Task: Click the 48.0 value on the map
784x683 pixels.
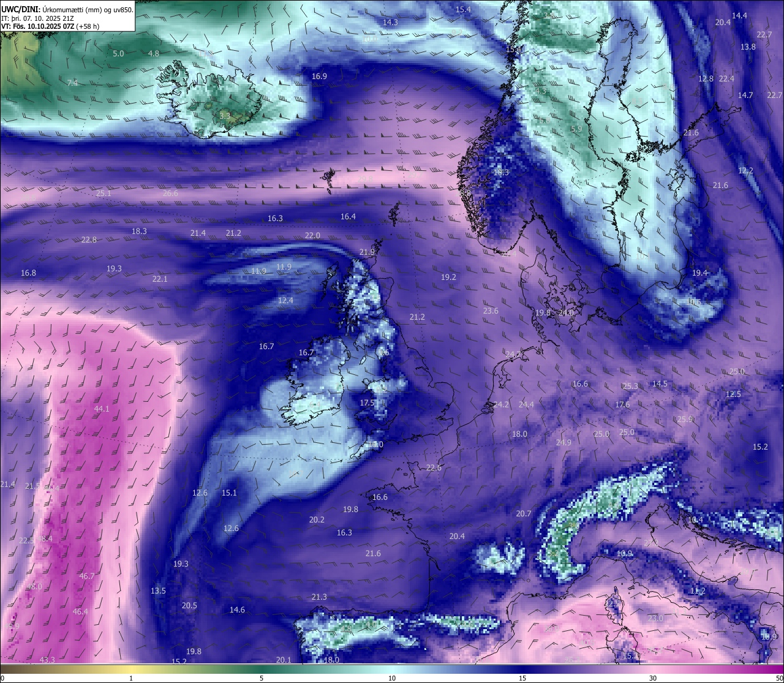Action: click(34, 586)
